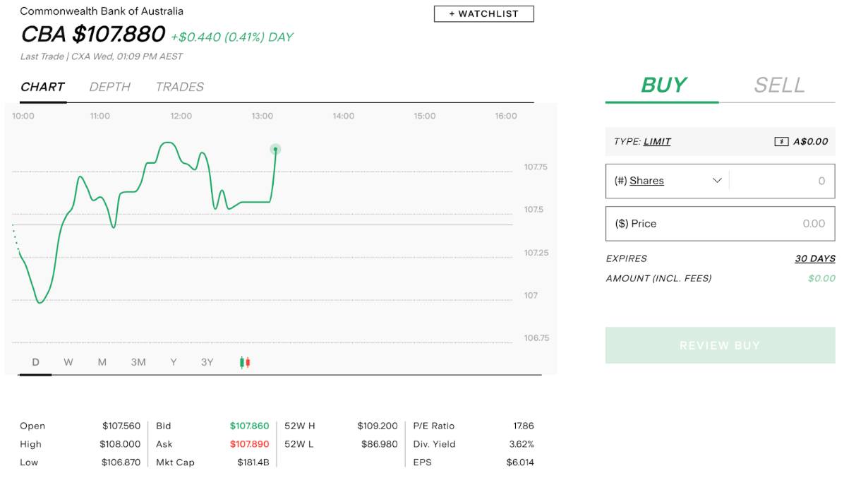868x490 pixels.
Task: Switch to candlestick chart view
Action: click(x=245, y=362)
